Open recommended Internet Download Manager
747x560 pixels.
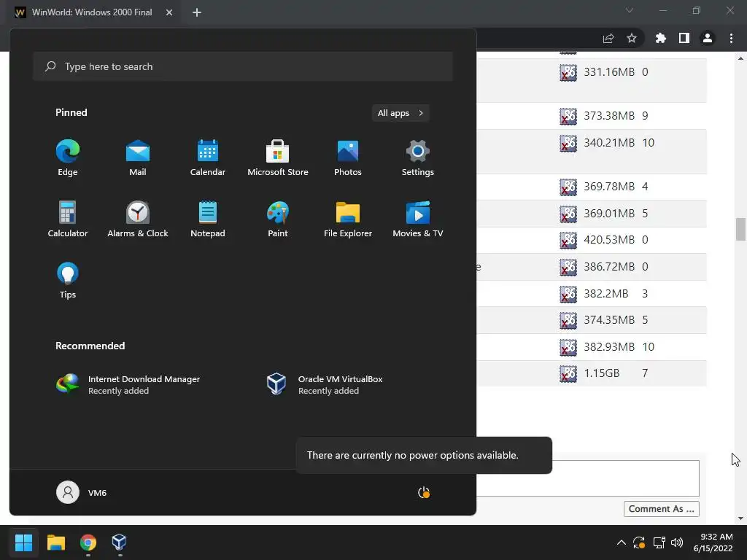128,384
